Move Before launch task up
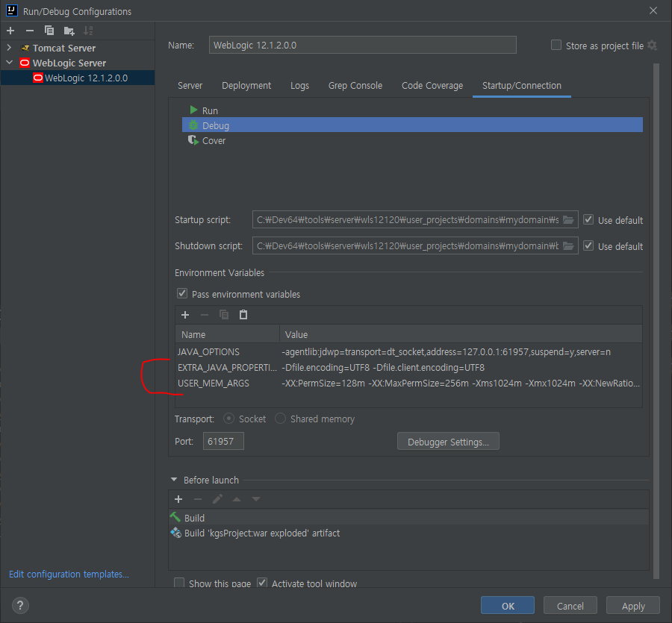672x623 pixels. pyautogui.click(x=237, y=499)
